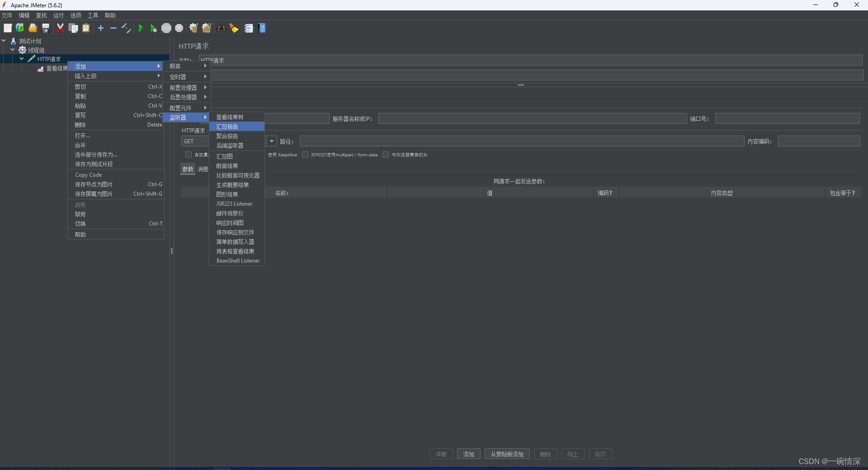Screen dimensions: 868x470
Task: Collapse the HTTP请求 tree node
Action: [x=21, y=59]
